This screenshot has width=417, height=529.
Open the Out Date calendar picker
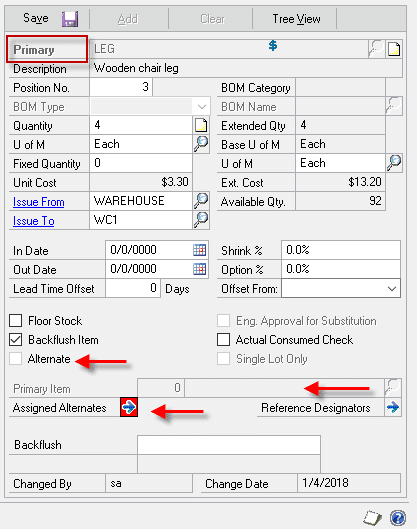[199, 269]
